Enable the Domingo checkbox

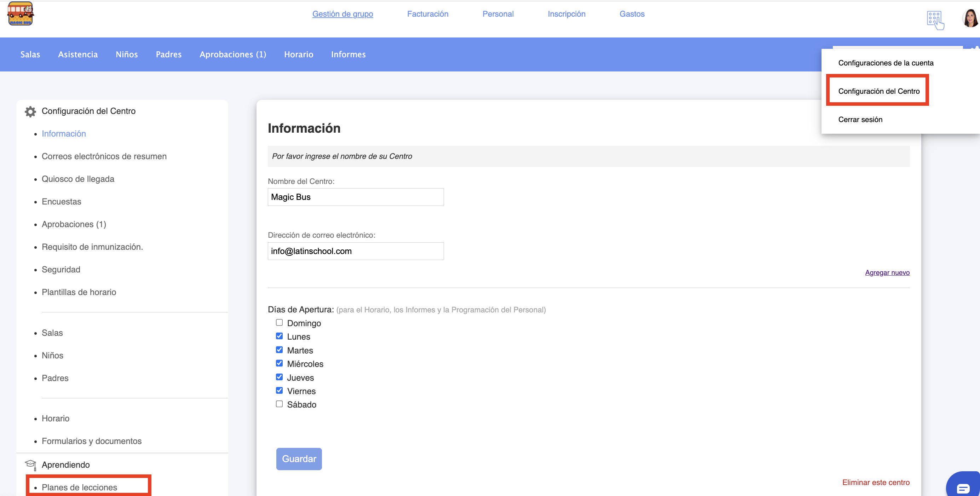pos(279,323)
